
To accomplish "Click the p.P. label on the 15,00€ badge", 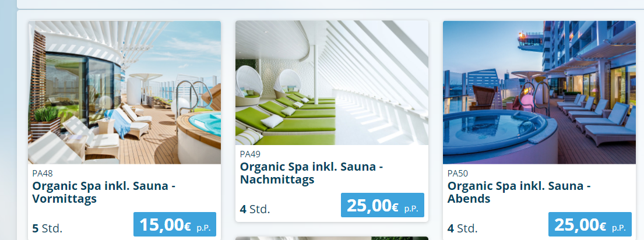I will click(x=203, y=228).
